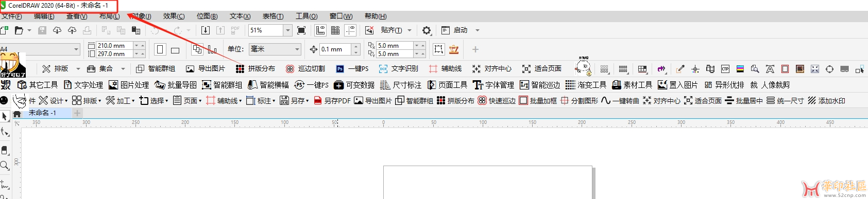
Task: Toggle show rulers button
Action: (x=320, y=30)
